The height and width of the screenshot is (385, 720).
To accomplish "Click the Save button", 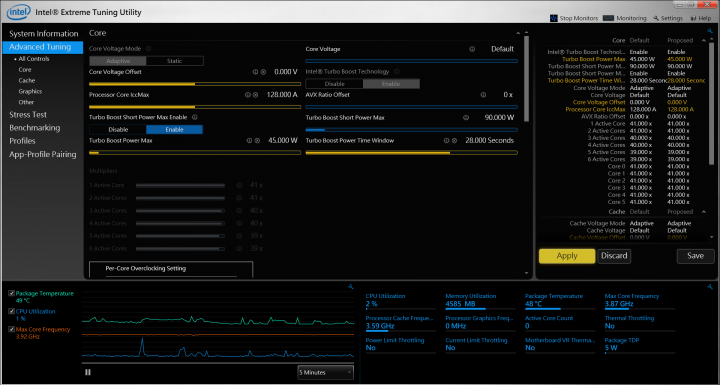I will (x=695, y=256).
